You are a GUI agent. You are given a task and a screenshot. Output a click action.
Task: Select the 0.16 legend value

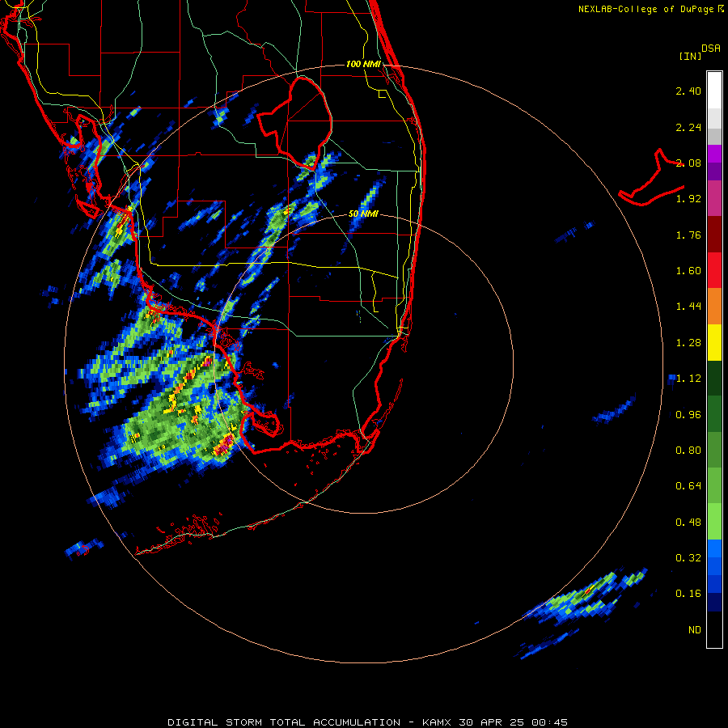tap(688, 594)
